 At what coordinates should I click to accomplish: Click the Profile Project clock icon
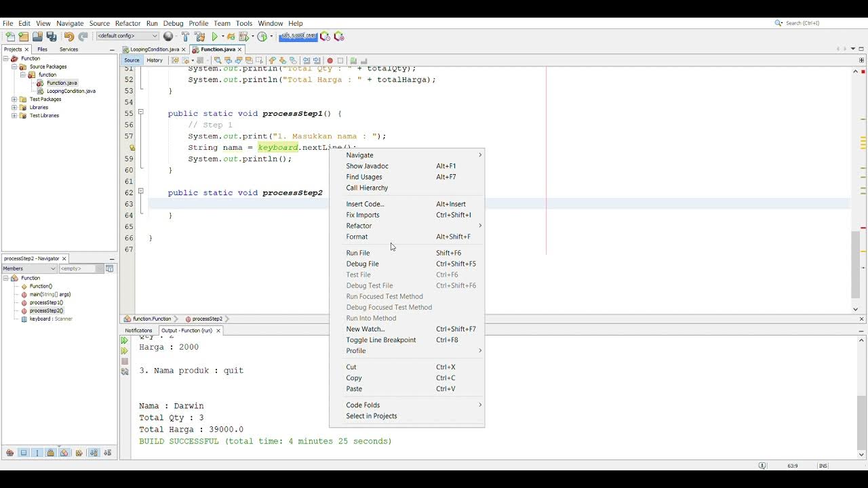tap(262, 37)
